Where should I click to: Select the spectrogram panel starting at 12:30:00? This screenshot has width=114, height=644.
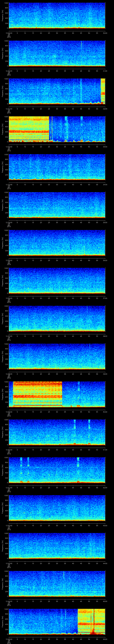click(x=57, y=53)
